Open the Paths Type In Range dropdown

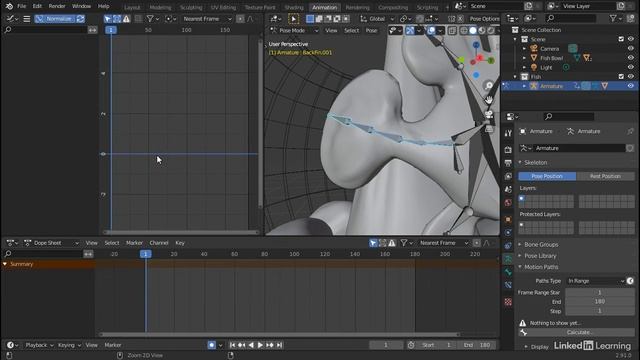596,281
